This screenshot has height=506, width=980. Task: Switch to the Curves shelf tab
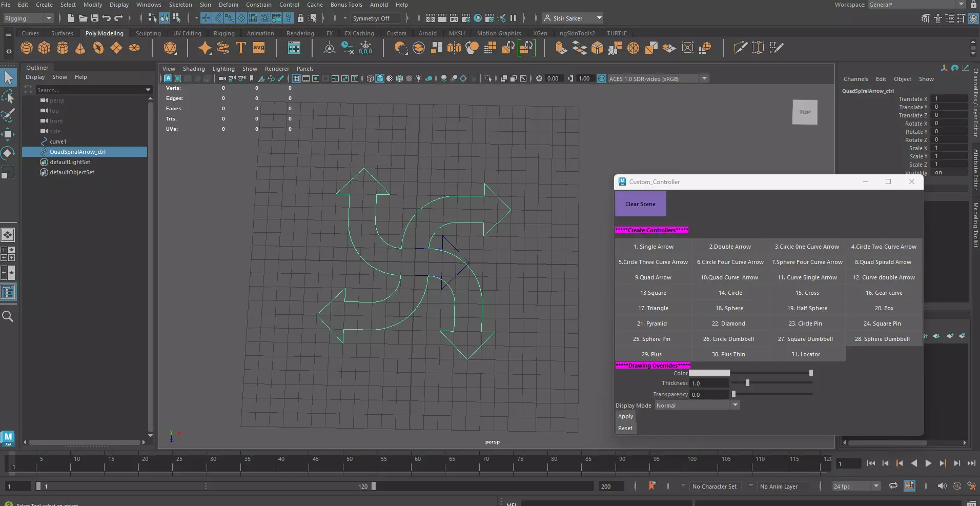[30, 33]
